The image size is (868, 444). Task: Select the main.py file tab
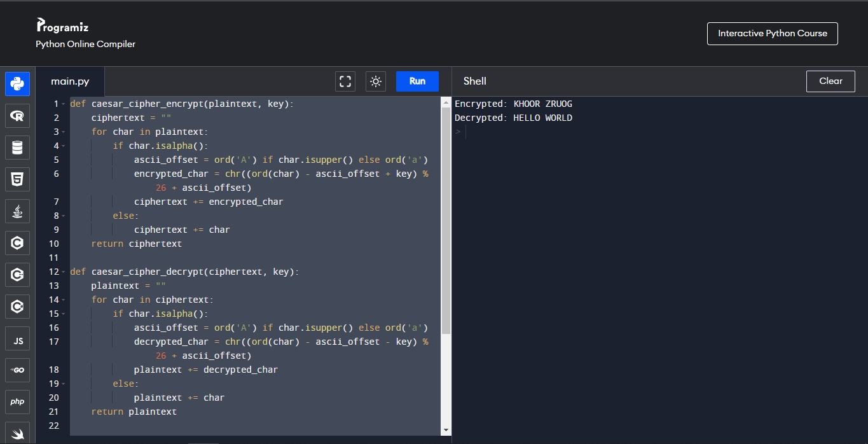point(70,81)
